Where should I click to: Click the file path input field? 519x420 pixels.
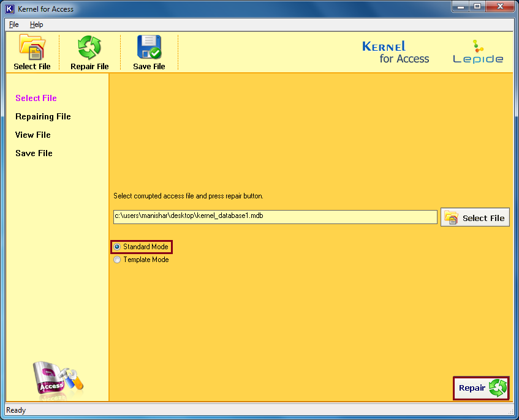click(x=275, y=217)
